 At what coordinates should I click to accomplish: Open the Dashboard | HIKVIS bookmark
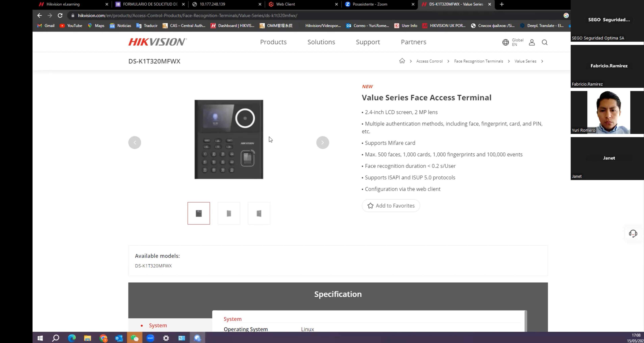233,26
